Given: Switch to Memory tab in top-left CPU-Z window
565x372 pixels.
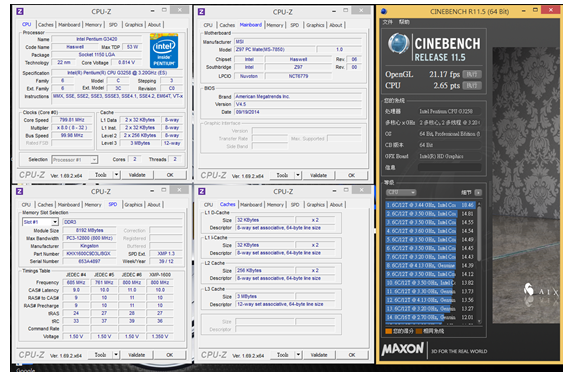Looking at the screenshot, I should (x=93, y=25).
